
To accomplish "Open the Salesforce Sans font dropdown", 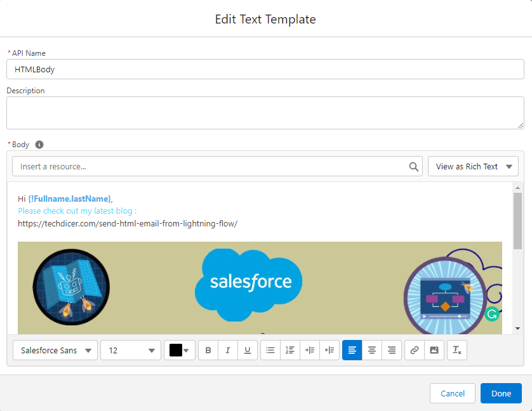I will click(55, 349).
